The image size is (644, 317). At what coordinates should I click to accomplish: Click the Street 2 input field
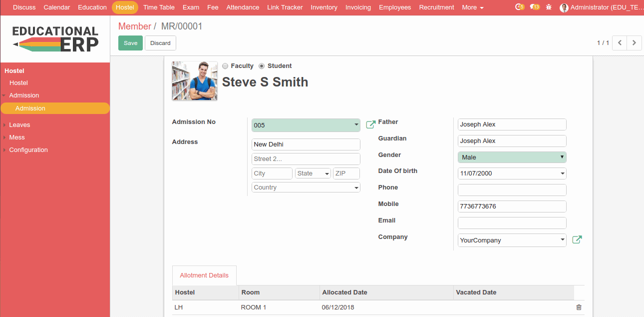(x=306, y=159)
